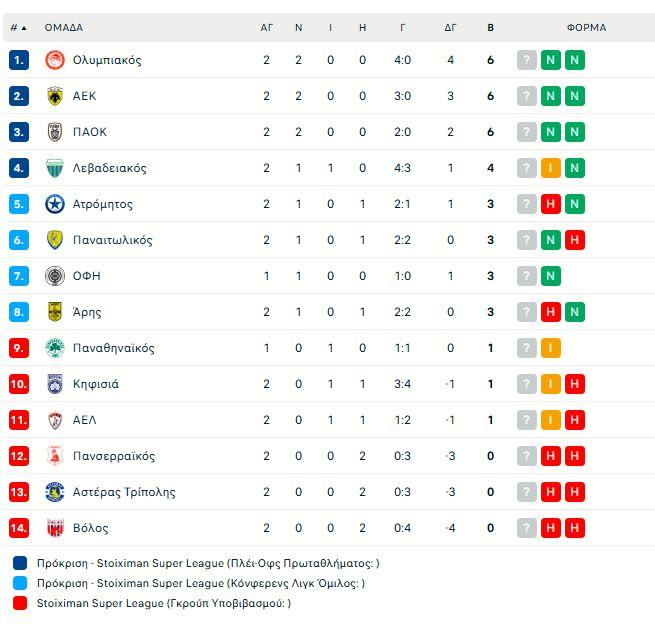Click the dark blue Playoffs legend swatch
Viewport: 655px width, 626px height.
[x=20, y=563]
